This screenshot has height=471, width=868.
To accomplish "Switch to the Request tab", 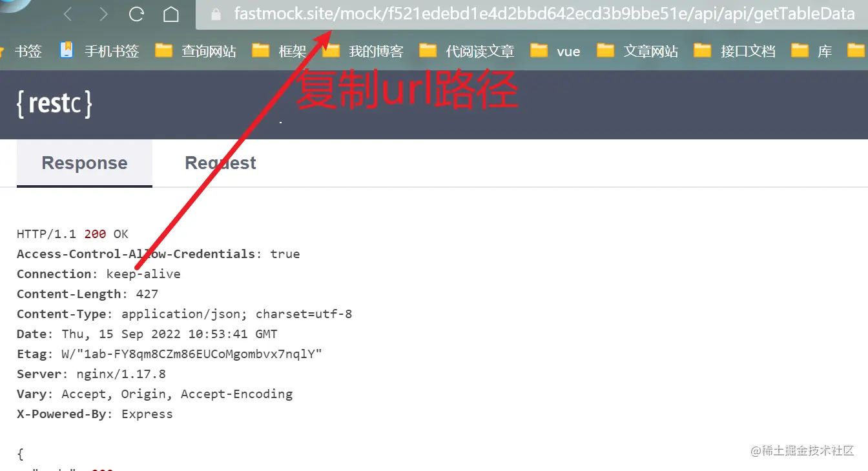I will [x=220, y=163].
